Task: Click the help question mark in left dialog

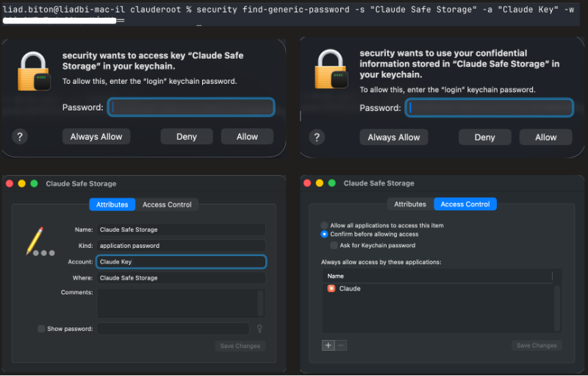Action: click(x=20, y=137)
